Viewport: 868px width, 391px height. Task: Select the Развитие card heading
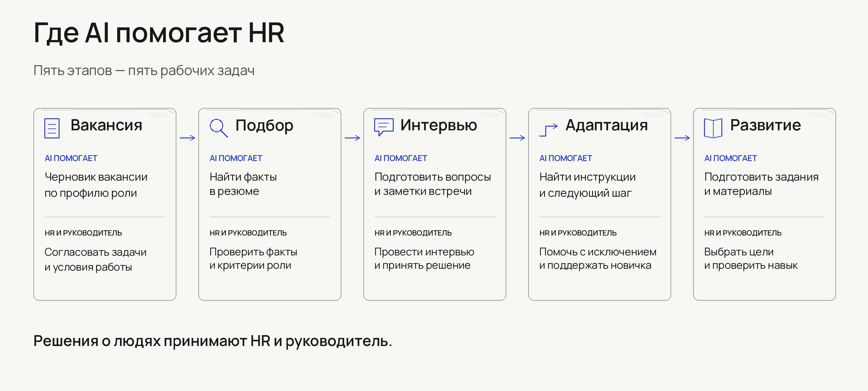point(766,125)
